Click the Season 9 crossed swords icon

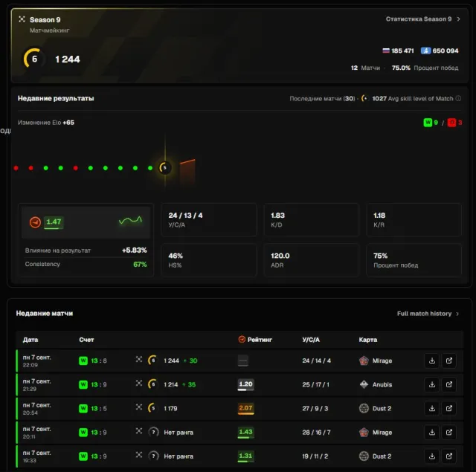pos(22,19)
